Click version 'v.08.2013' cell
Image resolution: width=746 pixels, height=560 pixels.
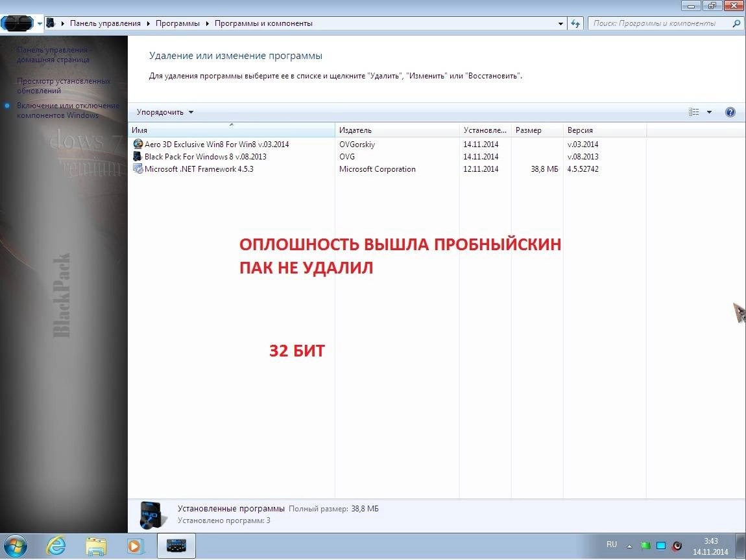pyautogui.click(x=583, y=156)
